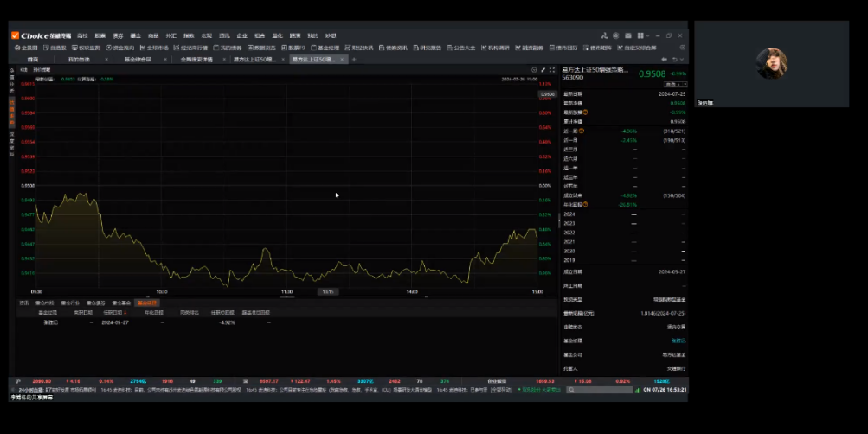
Task: Click the pencil draw icon above chart
Action: (543, 69)
